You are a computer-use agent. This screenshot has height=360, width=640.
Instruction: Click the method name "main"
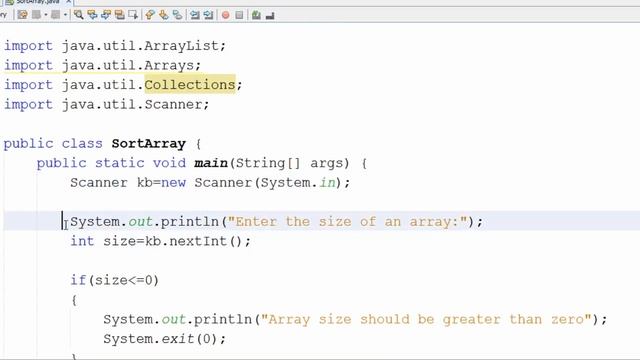tap(211, 163)
